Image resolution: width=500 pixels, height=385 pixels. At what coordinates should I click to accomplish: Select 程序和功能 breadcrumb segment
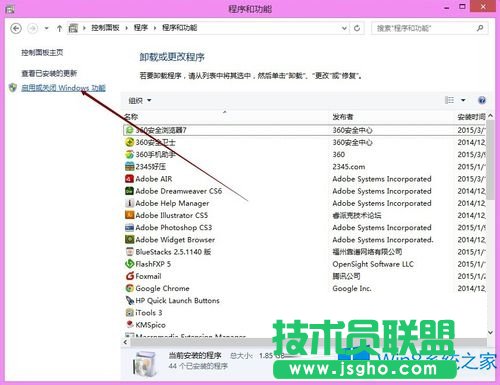pyautogui.click(x=179, y=28)
